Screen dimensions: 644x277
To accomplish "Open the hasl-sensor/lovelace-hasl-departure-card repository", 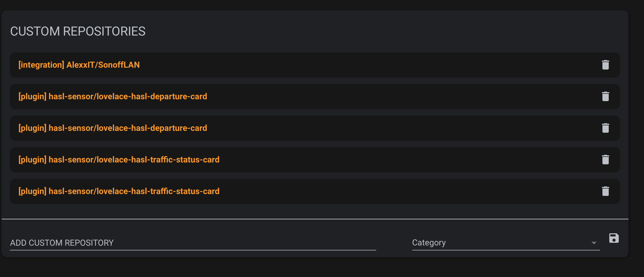I will (x=113, y=96).
